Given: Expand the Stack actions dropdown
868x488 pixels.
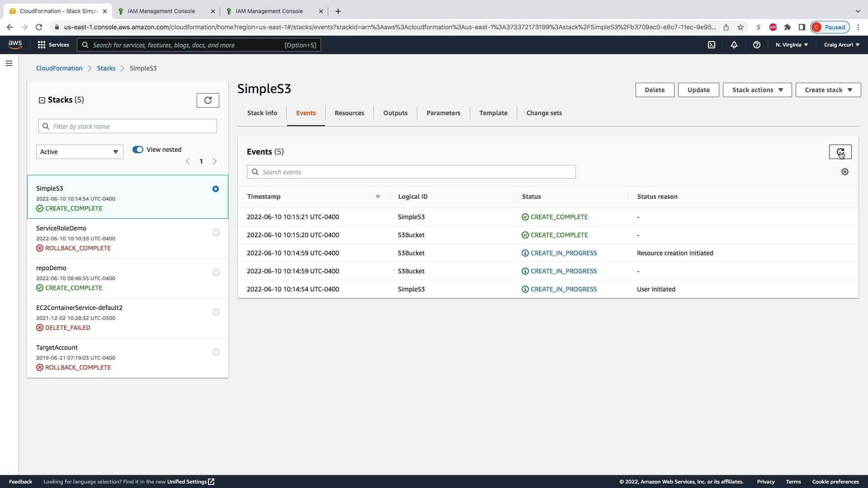Looking at the screenshot, I should coord(757,90).
